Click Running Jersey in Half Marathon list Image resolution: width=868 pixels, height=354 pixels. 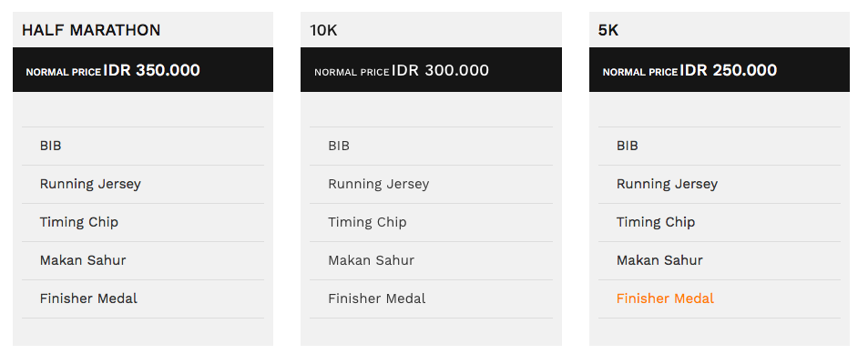(90, 184)
